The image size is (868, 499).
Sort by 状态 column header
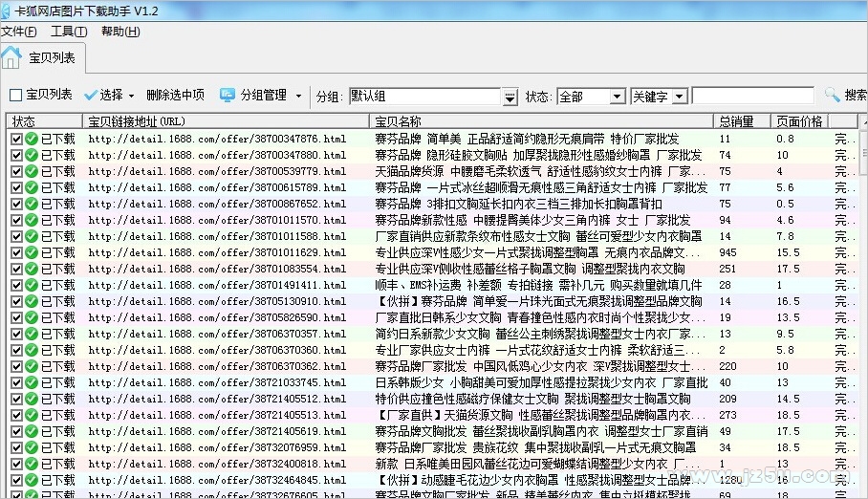[44, 121]
